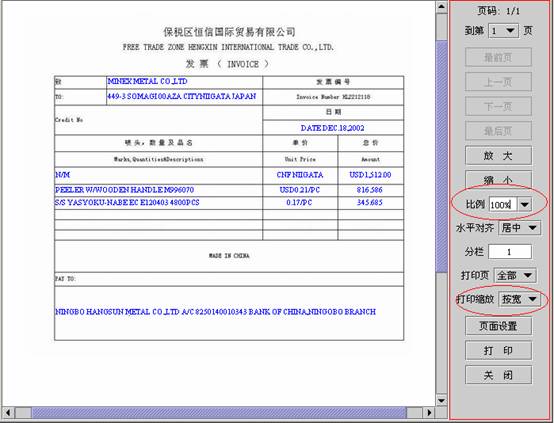This screenshot has height=423, width=554.
Task: Click the 0.17/PC unit price
Action: (299, 202)
